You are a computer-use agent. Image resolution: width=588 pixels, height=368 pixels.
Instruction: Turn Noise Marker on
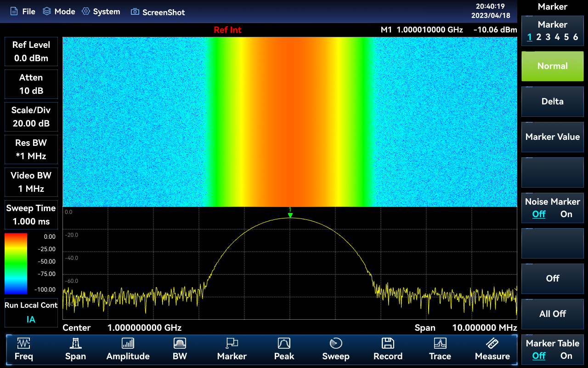pyautogui.click(x=566, y=214)
